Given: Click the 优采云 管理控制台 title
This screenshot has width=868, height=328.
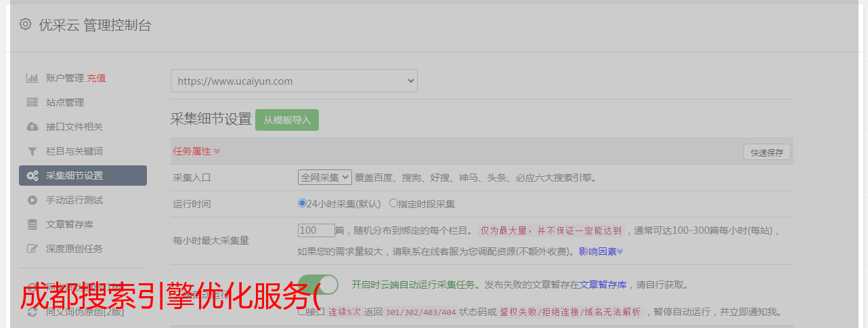Looking at the screenshot, I should click(x=95, y=26).
